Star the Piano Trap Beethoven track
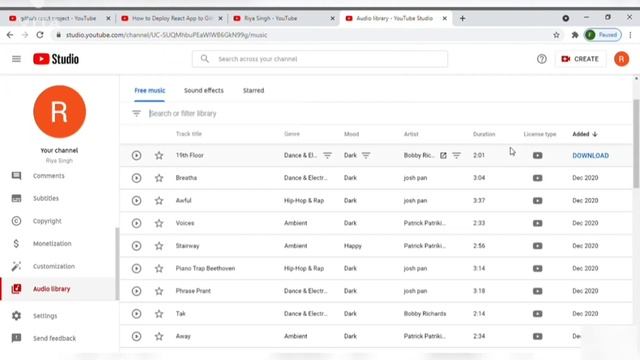The image size is (640, 360). [x=159, y=269]
